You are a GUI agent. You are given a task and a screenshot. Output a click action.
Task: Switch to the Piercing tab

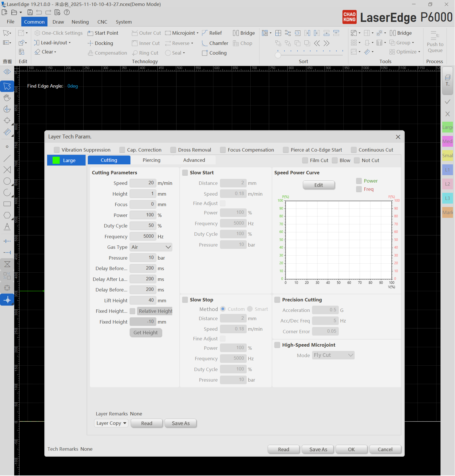pyautogui.click(x=151, y=160)
